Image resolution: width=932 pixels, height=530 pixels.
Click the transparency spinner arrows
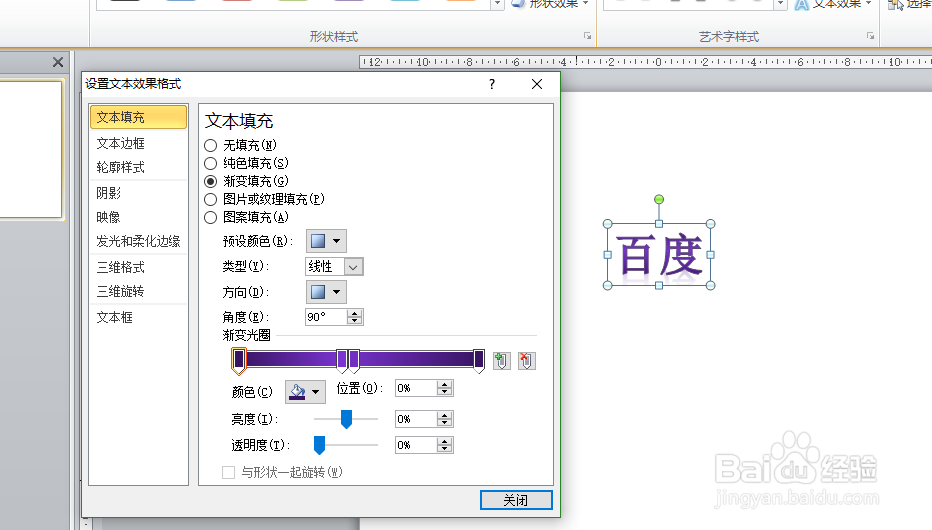(x=445, y=445)
